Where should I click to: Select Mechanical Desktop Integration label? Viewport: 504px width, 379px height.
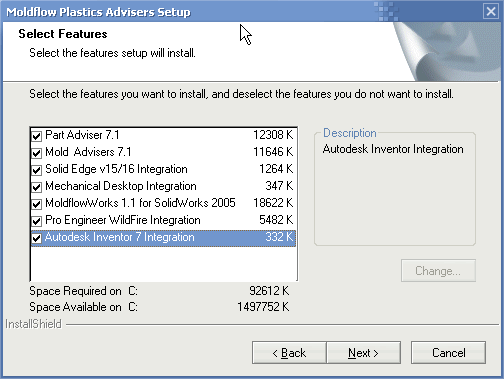pos(121,186)
